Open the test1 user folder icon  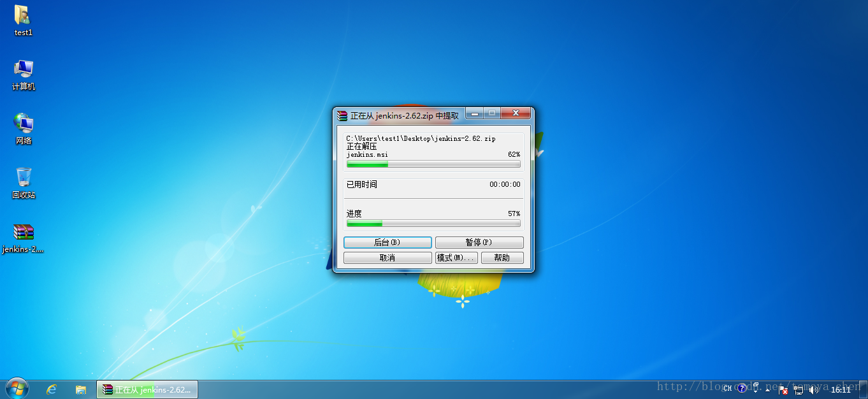(23, 20)
